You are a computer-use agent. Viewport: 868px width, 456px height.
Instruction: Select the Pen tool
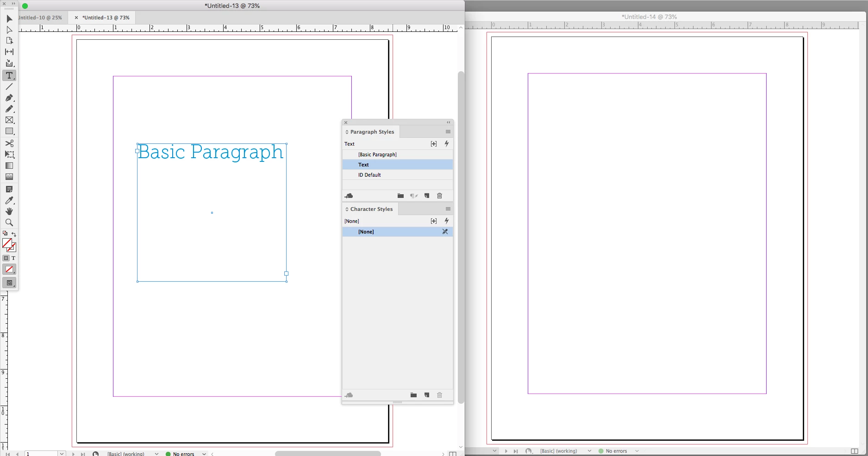coord(9,98)
